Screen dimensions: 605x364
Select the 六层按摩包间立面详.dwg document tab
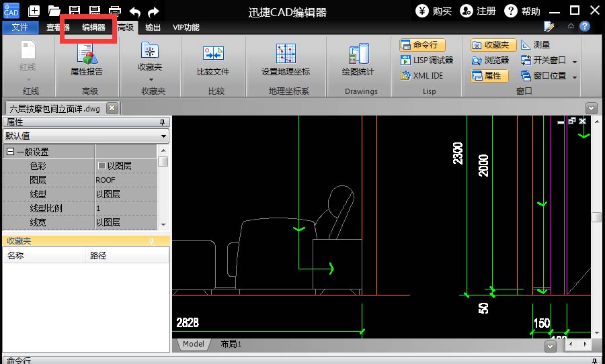[55, 109]
